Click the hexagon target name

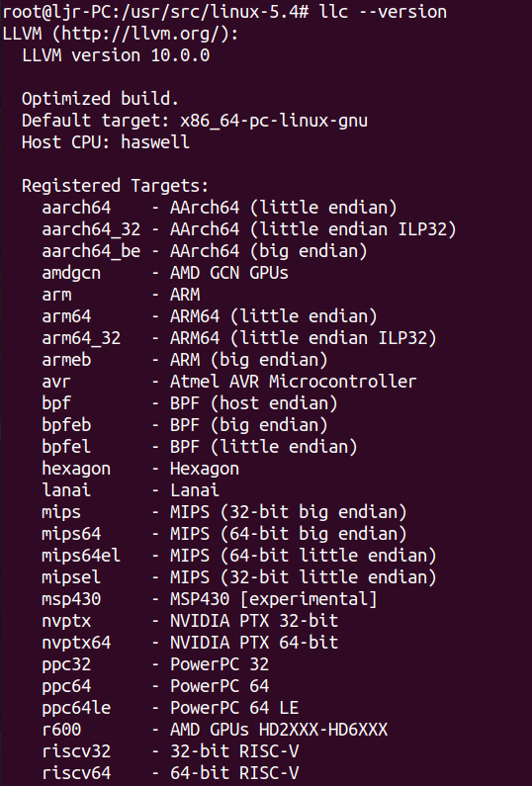[x=76, y=469]
